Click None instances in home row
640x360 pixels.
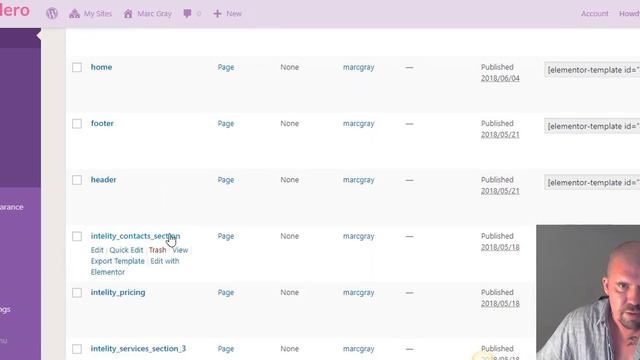[x=289, y=67]
